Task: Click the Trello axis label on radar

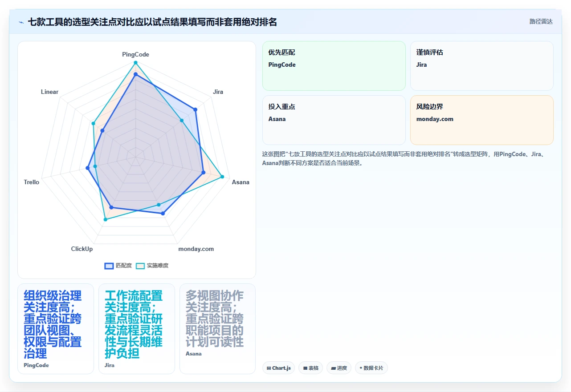Action: point(32,182)
